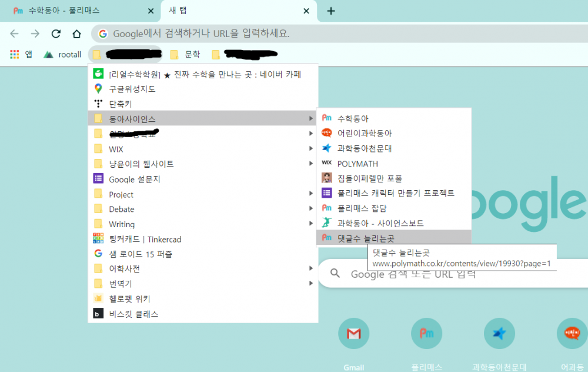The width and height of the screenshot is (588, 372).
Task: Click the 어학사전 folder label
Action: tap(124, 269)
